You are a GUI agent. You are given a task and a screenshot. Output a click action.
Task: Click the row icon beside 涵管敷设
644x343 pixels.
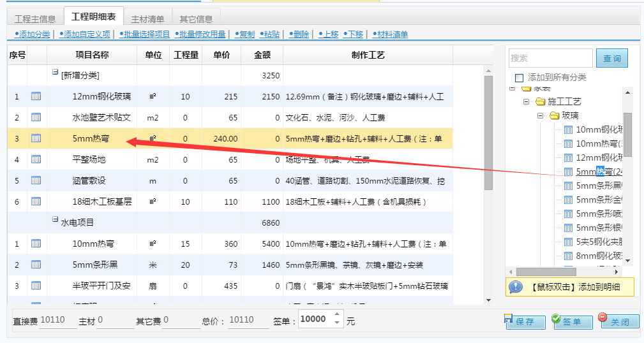pos(36,180)
